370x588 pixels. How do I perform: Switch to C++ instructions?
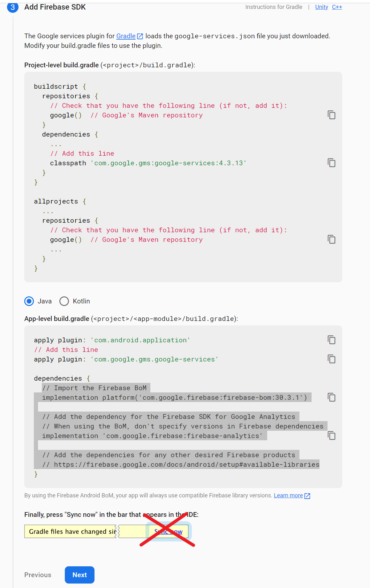click(337, 7)
